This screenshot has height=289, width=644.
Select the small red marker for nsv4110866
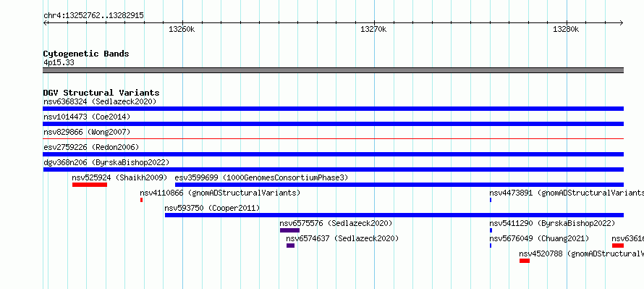click(x=141, y=200)
